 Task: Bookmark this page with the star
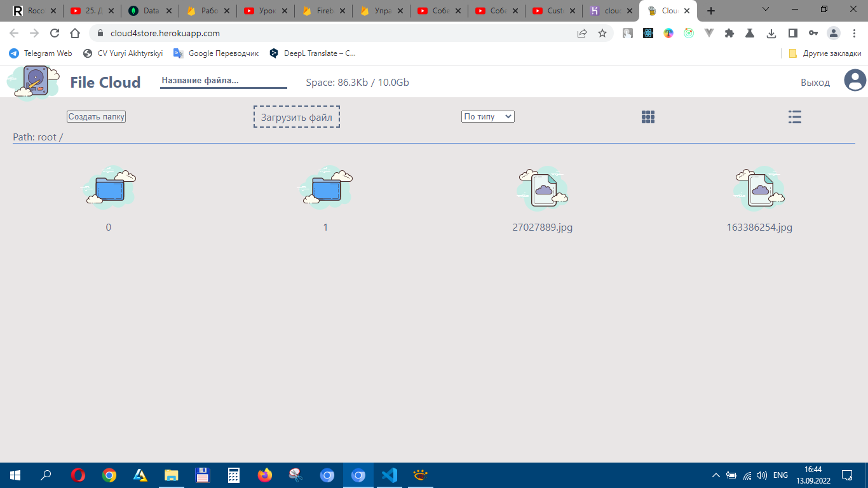pyautogui.click(x=602, y=33)
